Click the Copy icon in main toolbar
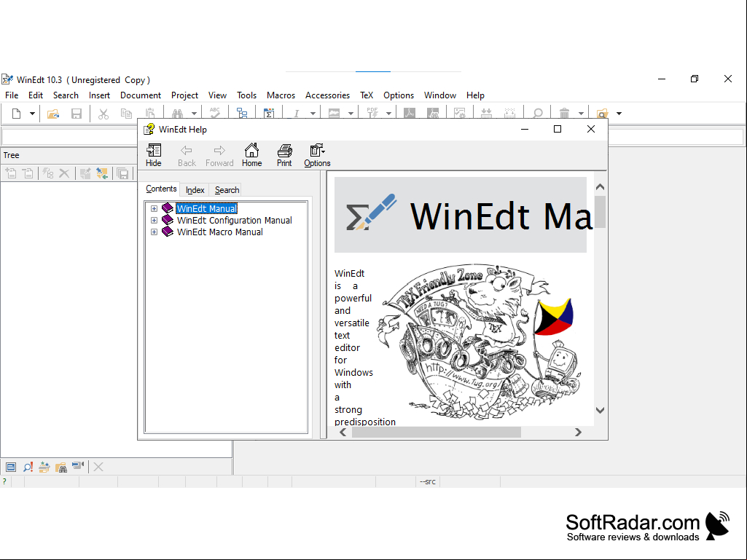 click(126, 114)
